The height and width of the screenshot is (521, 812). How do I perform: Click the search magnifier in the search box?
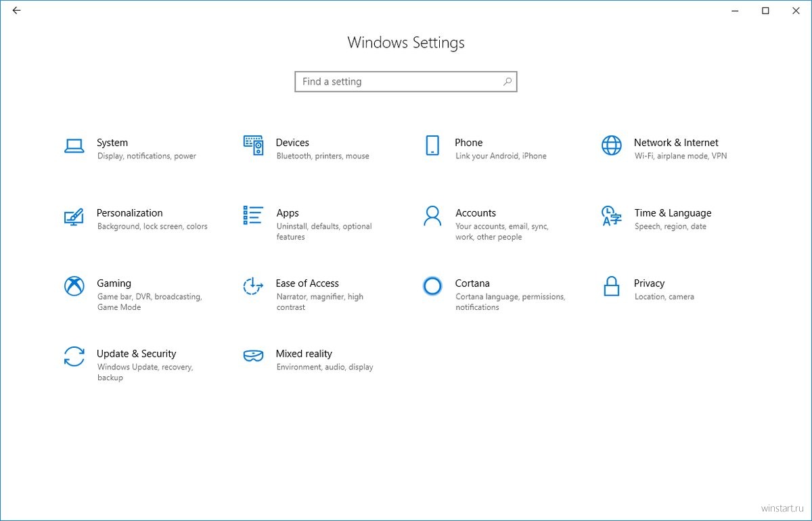[x=507, y=82]
